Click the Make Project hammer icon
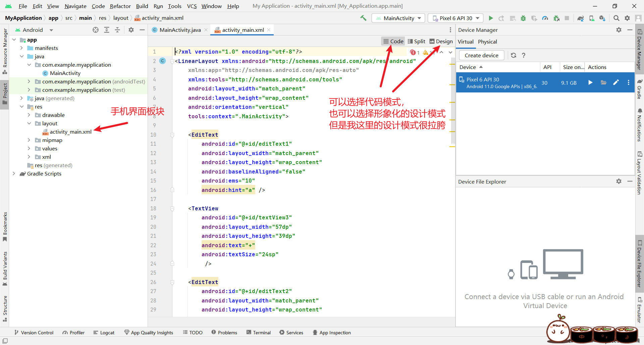 pos(363,18)
